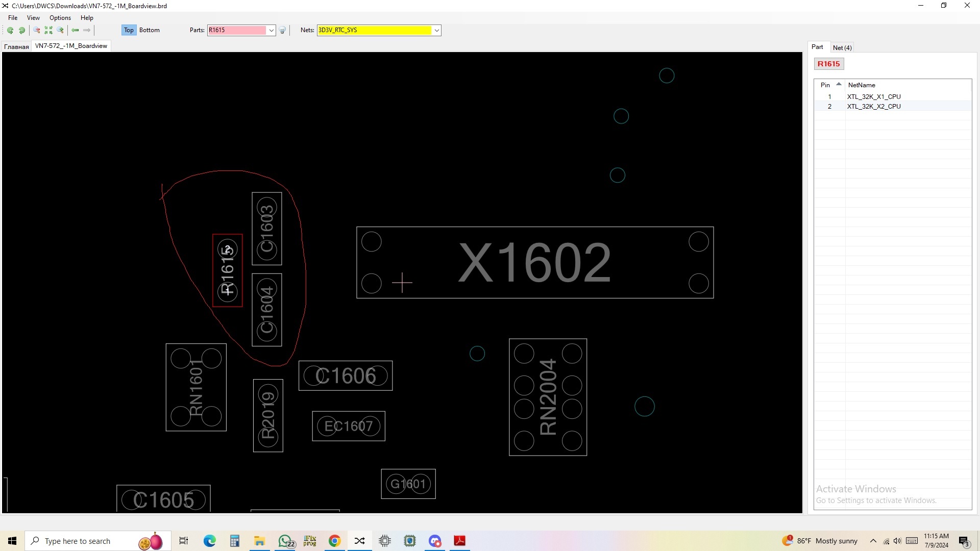The width and height of the screenshot is (980, 551).
Task: Select net XTL_32K_X2_CPU row
Action: pyautogui.click(x=892, y=106)
